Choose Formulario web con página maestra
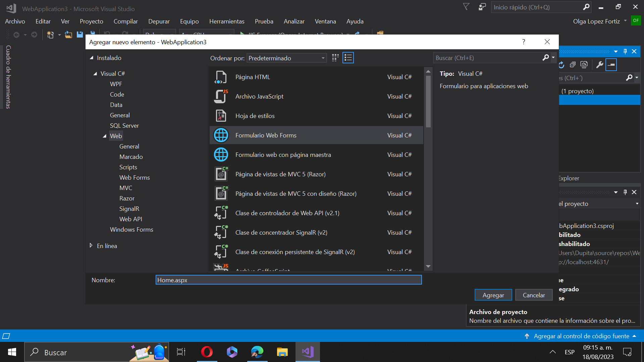 pyautogui.click(x=283, y=155)
